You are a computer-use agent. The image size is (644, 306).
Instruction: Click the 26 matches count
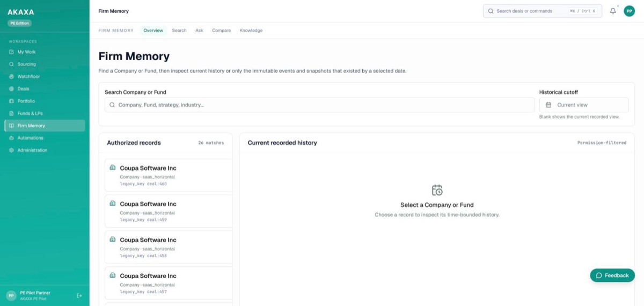point(211,143)
